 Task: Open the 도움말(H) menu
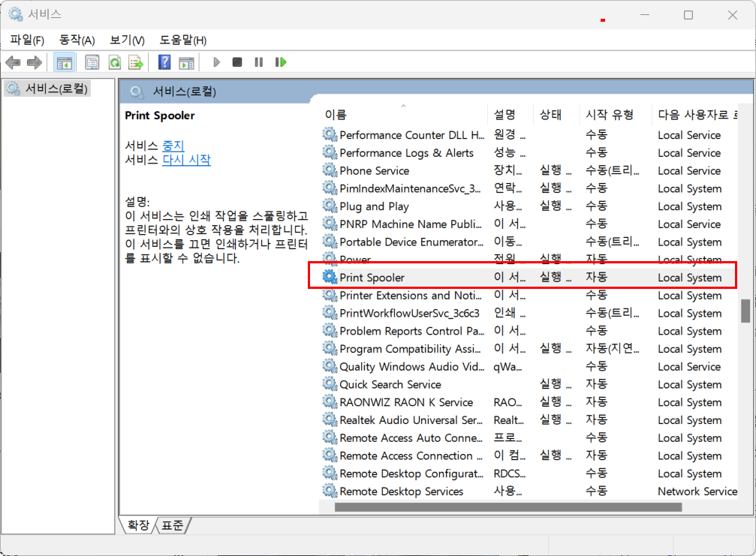coord(183,40)
